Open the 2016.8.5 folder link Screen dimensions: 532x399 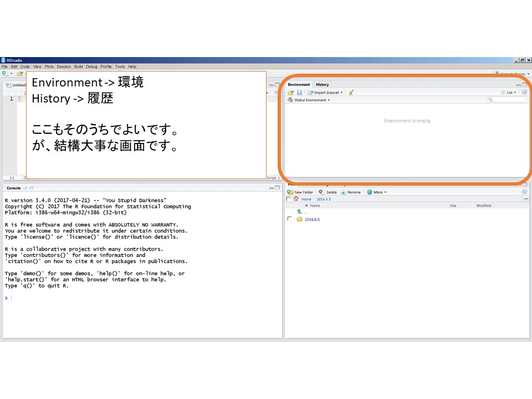tap(312, 219)
